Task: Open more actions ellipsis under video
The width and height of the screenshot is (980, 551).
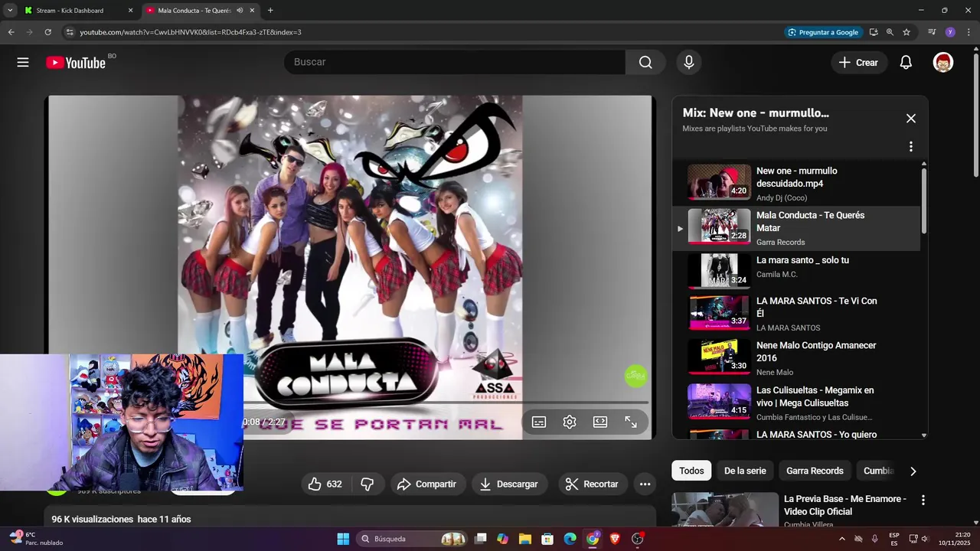Action: (x=645, y=484)
